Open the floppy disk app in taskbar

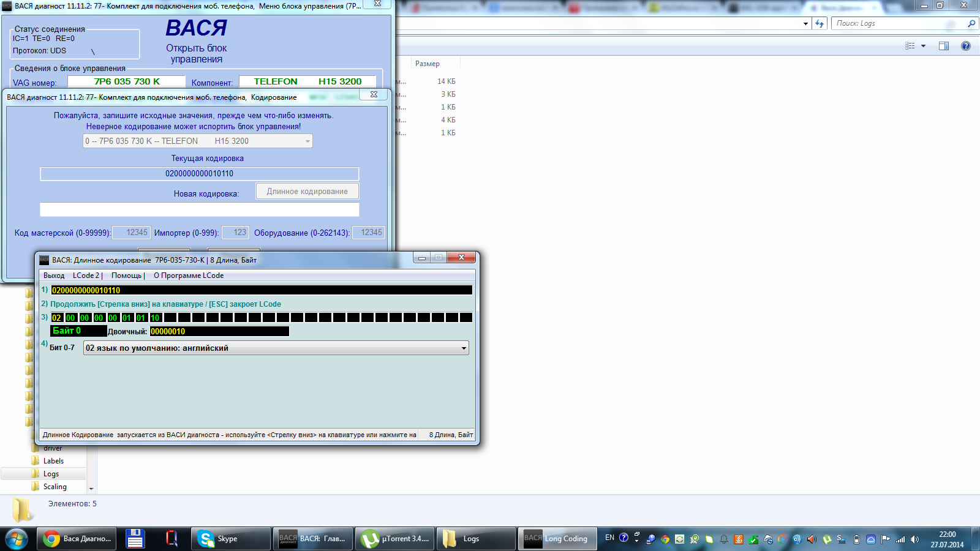pos(135,539)
